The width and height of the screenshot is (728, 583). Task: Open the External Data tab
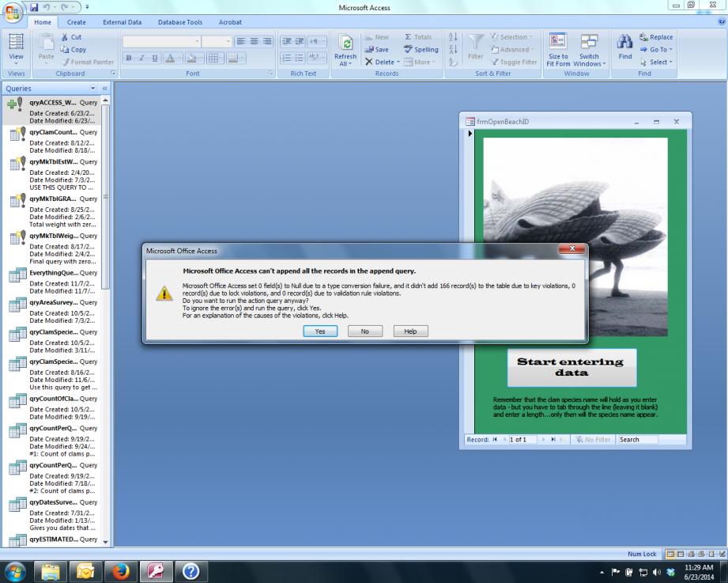(x=122, y=22)
